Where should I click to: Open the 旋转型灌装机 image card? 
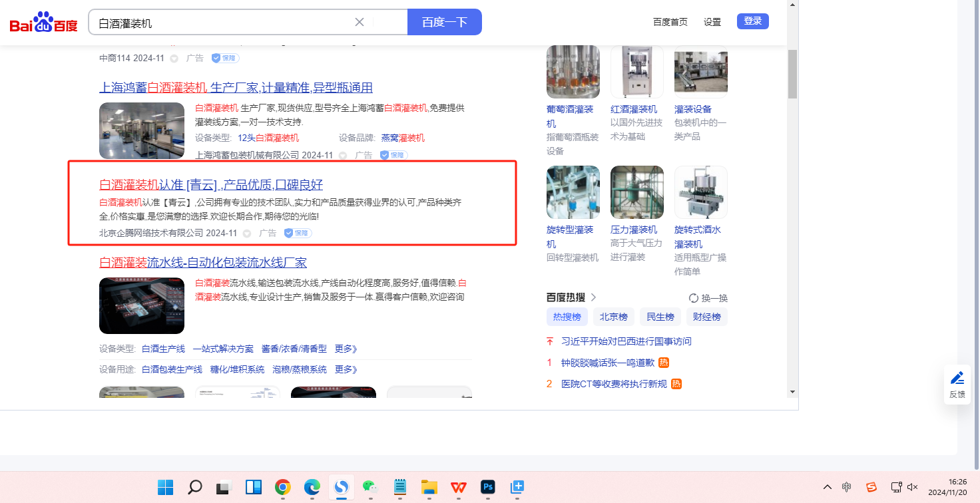point(573,192)
